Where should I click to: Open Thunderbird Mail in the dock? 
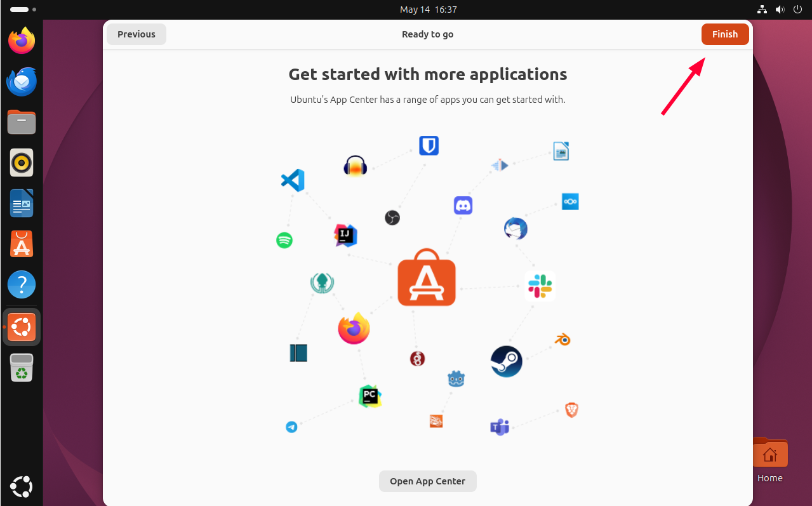coord(22,81)
